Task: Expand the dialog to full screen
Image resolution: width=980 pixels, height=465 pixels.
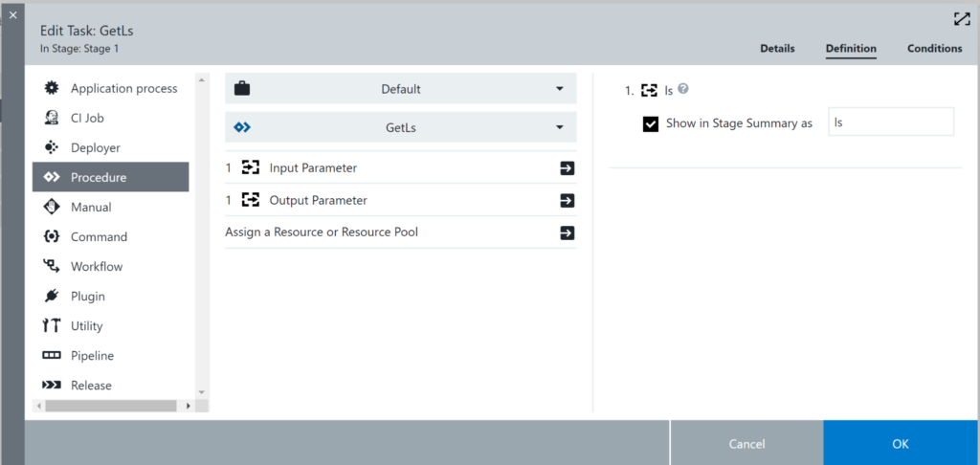Action: tap(961, 19)
